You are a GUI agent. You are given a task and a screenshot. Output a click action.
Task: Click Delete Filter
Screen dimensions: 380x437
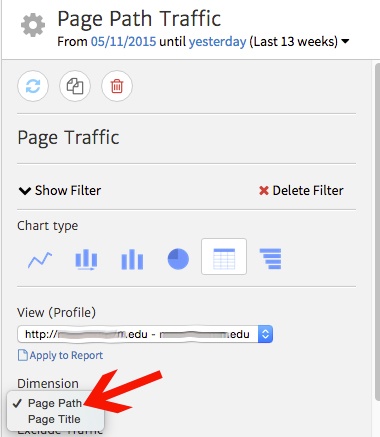coord(301,191)
